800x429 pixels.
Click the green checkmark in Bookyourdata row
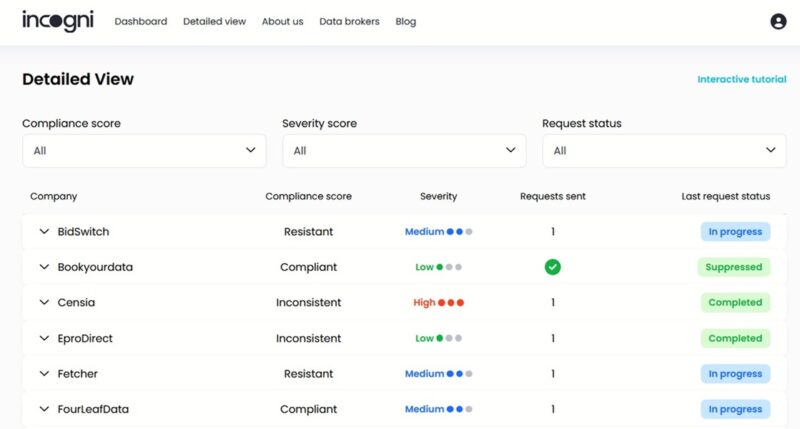(x=553, y=267)
